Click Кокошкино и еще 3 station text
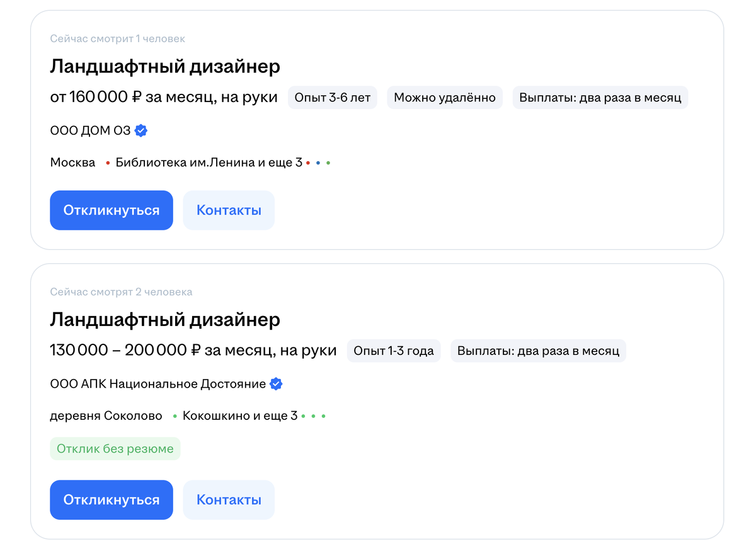The height and width of the screenshot is (547, 756). pyautogui.click(x=240, y=416)
